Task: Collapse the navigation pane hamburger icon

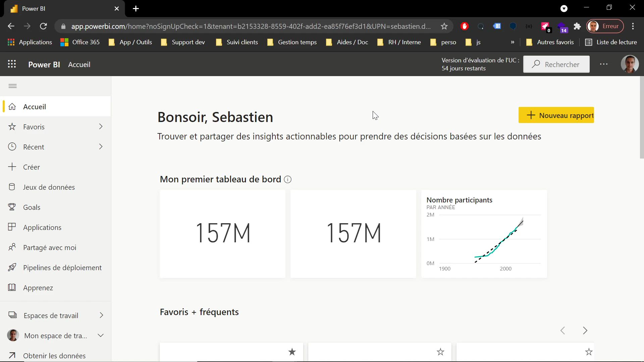Action: tap(12, 86)
